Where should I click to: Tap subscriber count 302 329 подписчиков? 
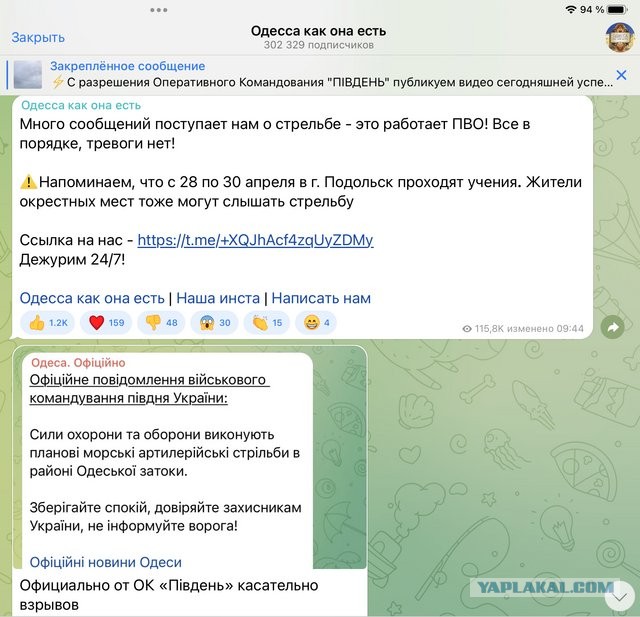pyautogui.click(x=319, y=45)
